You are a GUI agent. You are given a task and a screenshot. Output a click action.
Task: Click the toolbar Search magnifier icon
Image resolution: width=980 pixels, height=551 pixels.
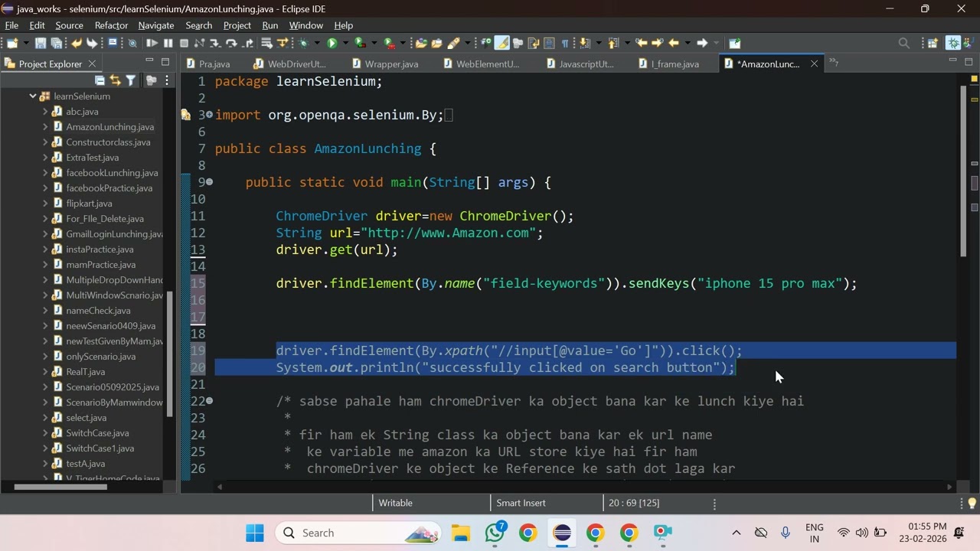point(903,43)
